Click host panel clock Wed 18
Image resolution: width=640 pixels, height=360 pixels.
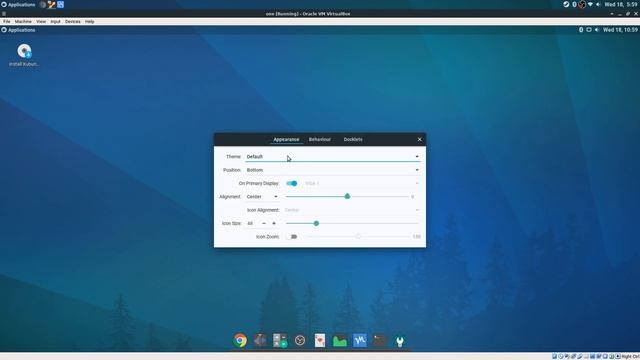621,4
